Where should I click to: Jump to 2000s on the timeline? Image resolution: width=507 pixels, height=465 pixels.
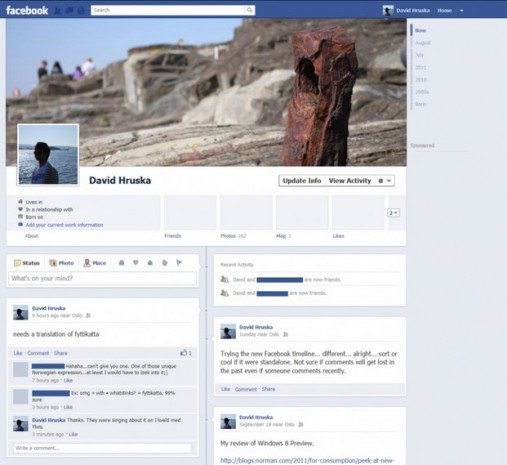tap(422, 92)
